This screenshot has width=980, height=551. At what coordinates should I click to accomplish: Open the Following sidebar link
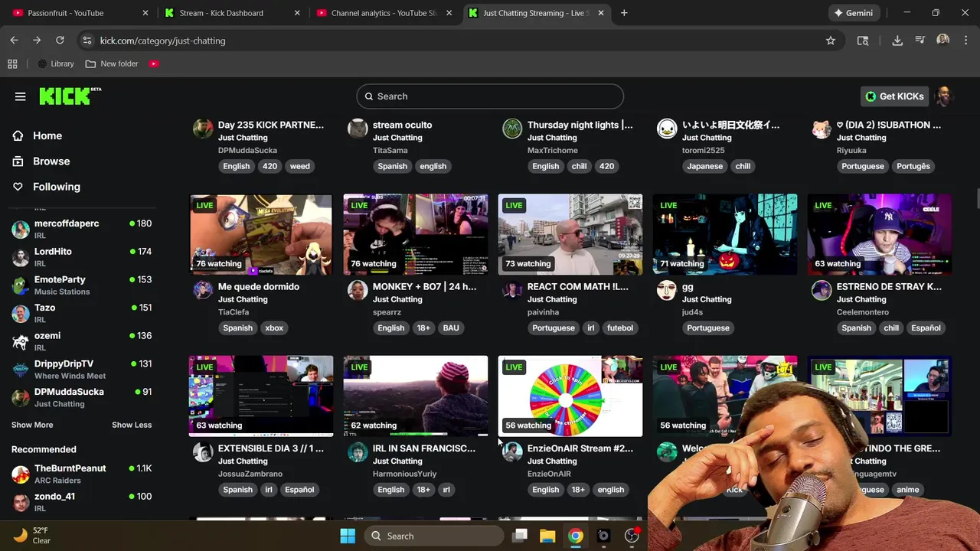coord(56,187)
